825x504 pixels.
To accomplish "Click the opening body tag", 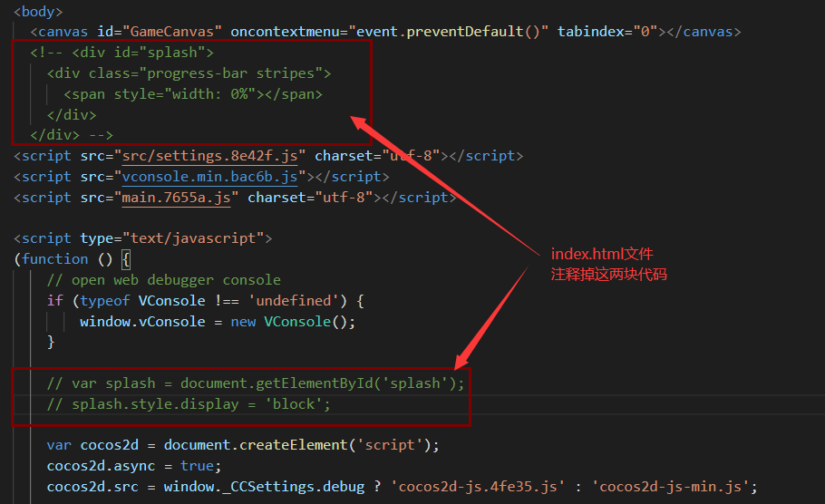I will click(x=38, y=12).
